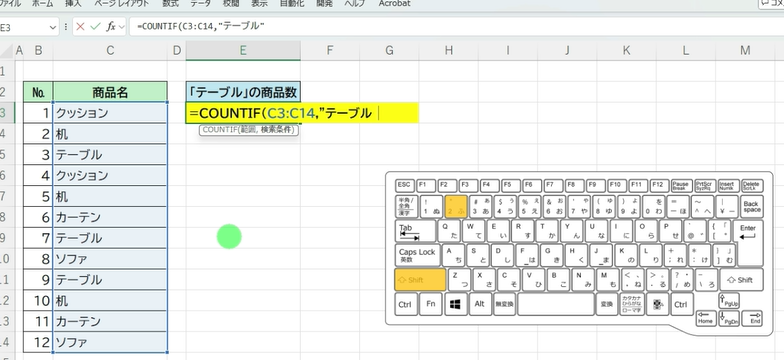Click the highlighted left Shift key
Viewport: 784px width, 360px height.
(x=420, y=280)
